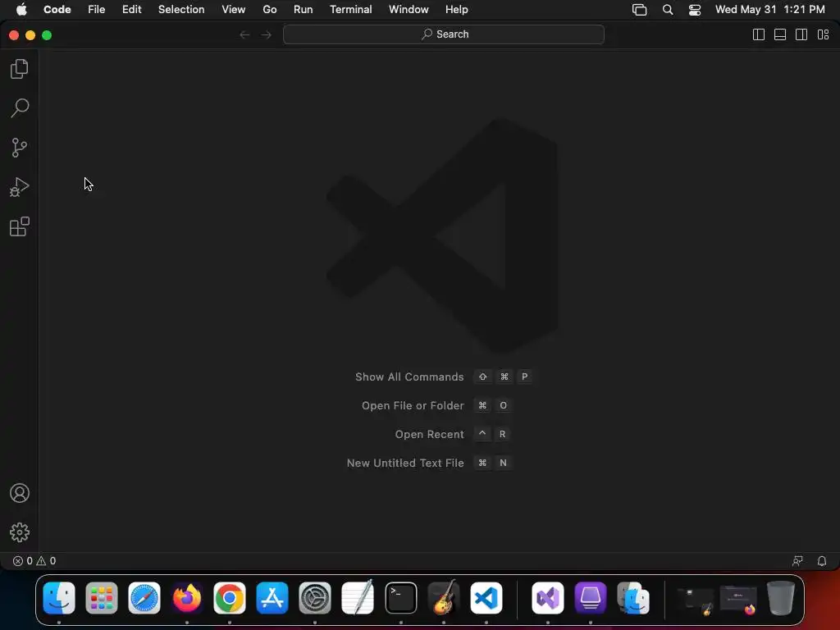Open the Accounts menu icon
Viewport: 840px width, 630px height.
point(20,493)
